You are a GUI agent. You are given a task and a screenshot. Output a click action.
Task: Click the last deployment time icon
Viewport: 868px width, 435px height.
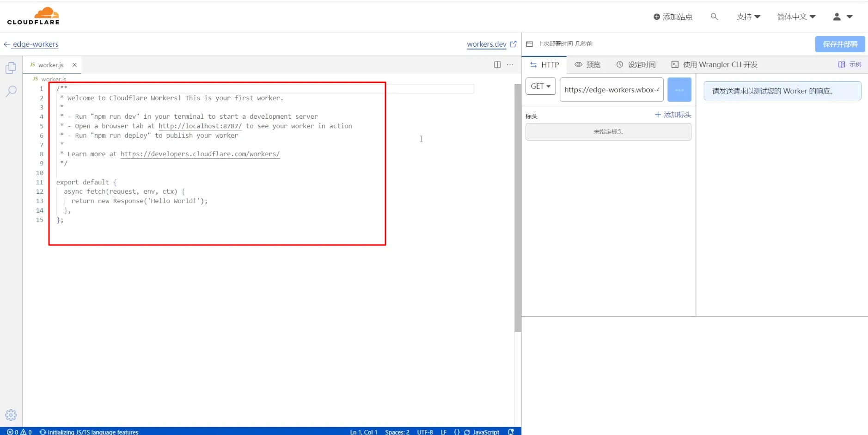coord(530,44)
